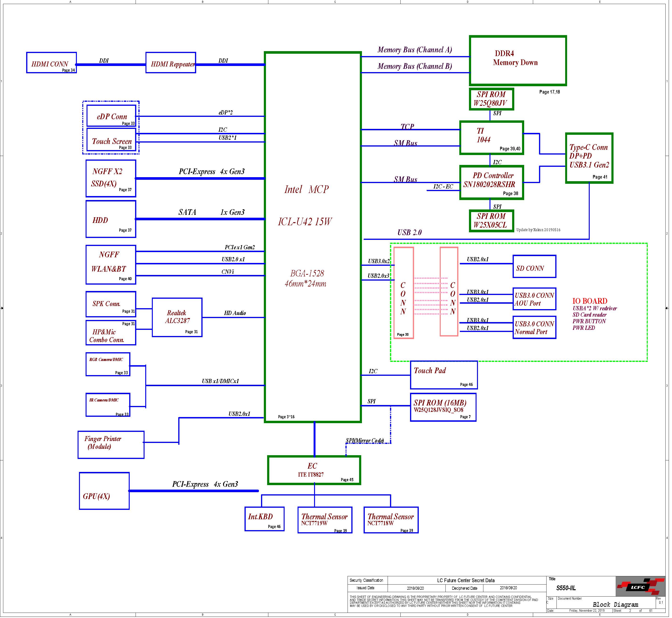Select the Realtek ALC3287 audio block

(x=177, y=317)
